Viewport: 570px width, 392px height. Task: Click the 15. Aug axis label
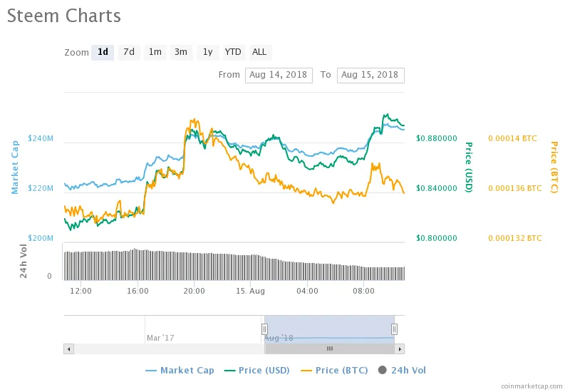tap(251, 291)
